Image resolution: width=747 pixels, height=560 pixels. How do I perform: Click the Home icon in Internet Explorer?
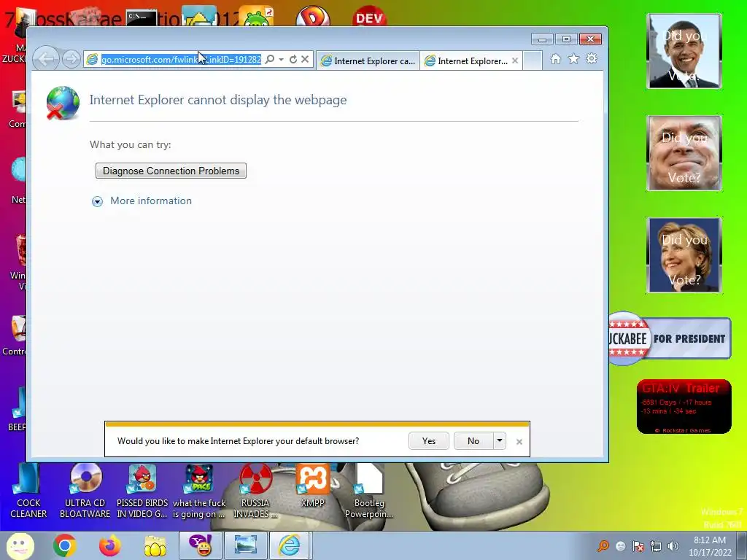pyautogui.click(x=555, y=59)
